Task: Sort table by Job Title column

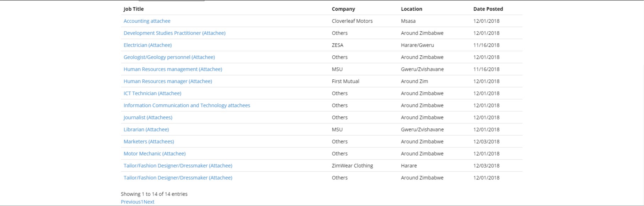Action: 134,9
